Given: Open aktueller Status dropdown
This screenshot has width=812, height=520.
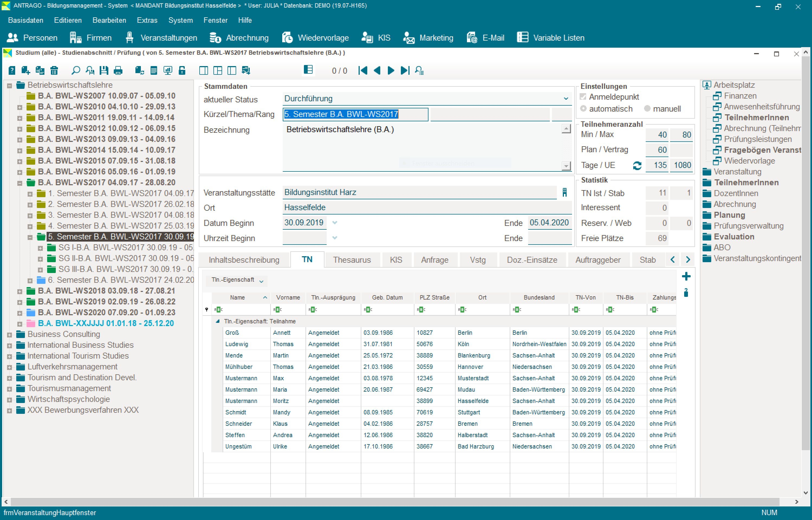Looking at the screenshot, I should (566, 99).
